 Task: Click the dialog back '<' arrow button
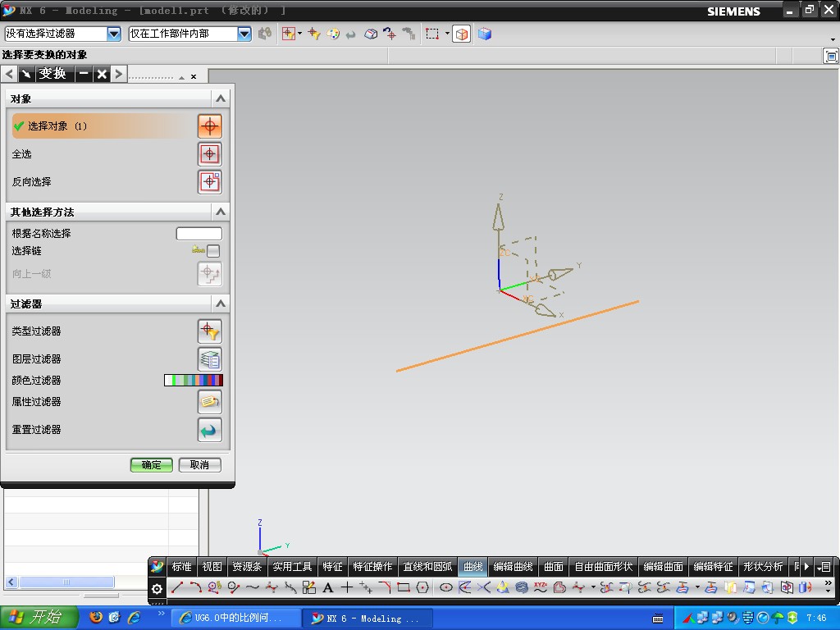coord(10,74)
